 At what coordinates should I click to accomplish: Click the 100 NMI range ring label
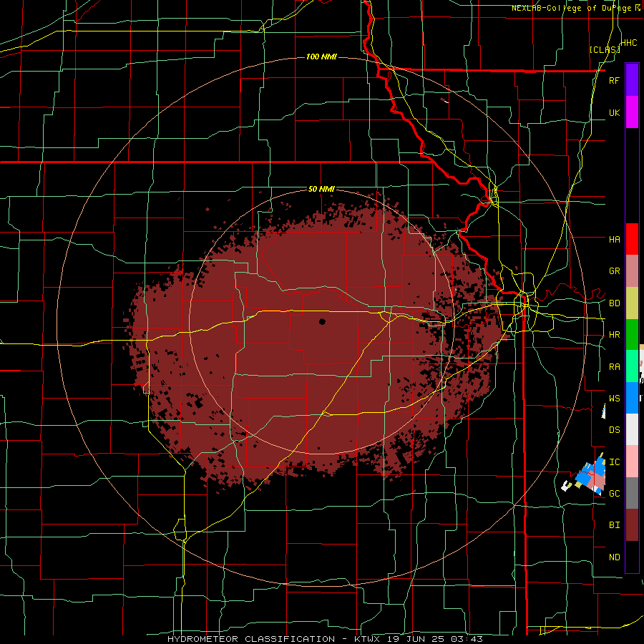(321, 57)
